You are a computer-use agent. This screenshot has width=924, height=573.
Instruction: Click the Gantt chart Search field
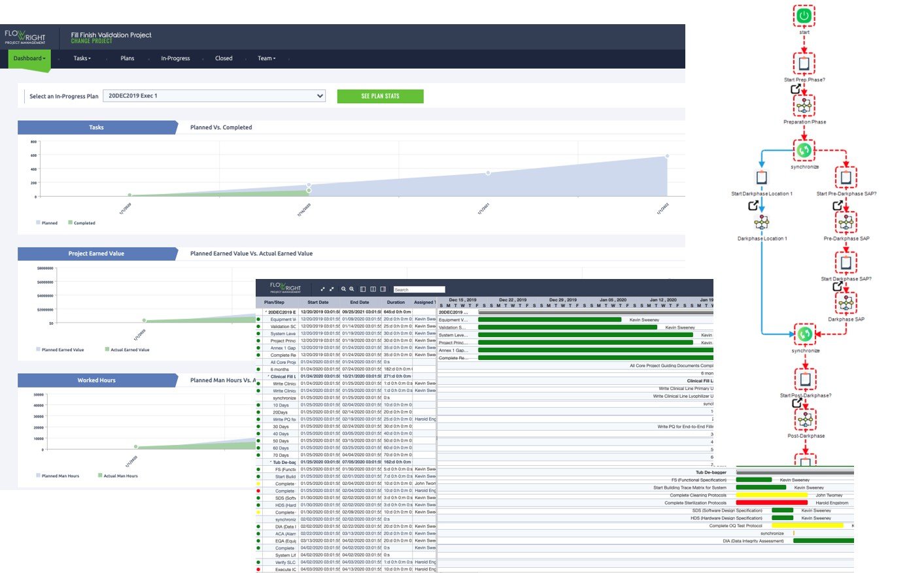coord(419,289)
